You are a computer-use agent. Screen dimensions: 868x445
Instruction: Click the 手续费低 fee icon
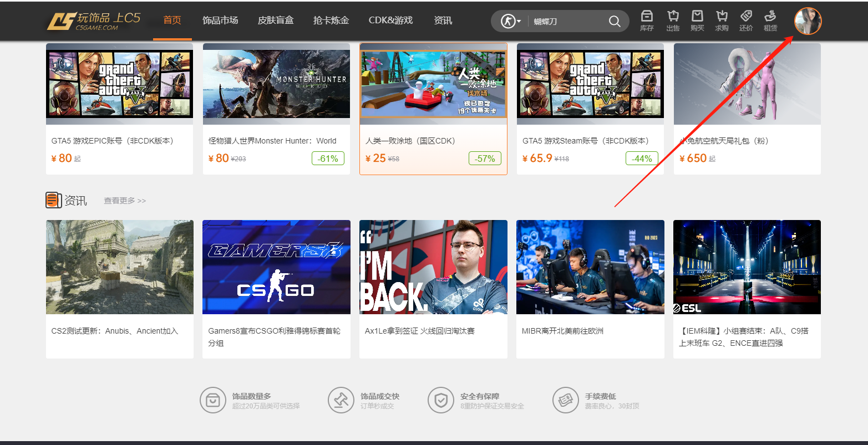[x=566, y=400]
